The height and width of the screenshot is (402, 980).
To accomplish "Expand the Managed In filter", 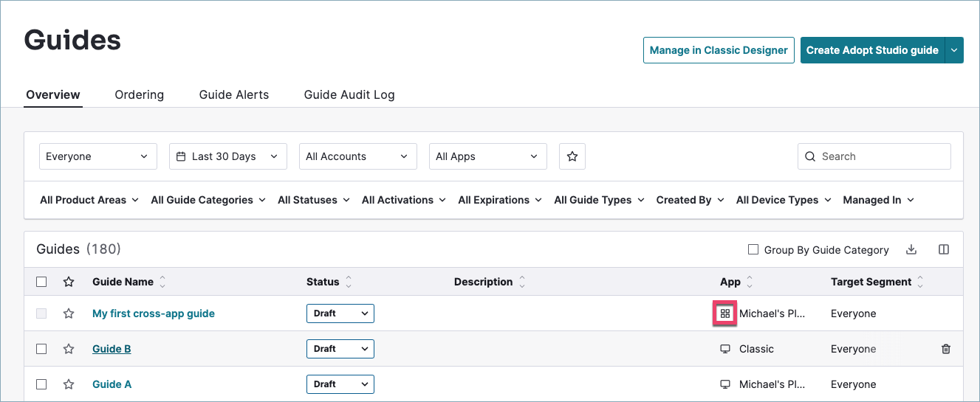I will 879,200.
